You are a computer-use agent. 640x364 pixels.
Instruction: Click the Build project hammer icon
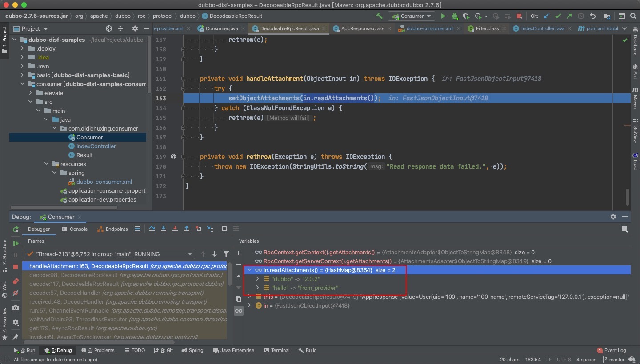coord(379,16)
